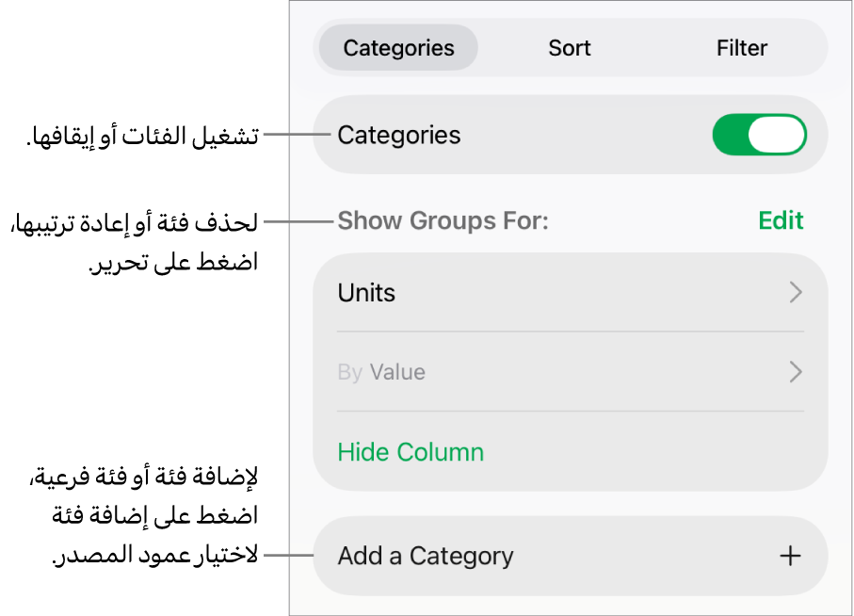
Task: Expand the By Value grouping options
Action: [397, 372]
